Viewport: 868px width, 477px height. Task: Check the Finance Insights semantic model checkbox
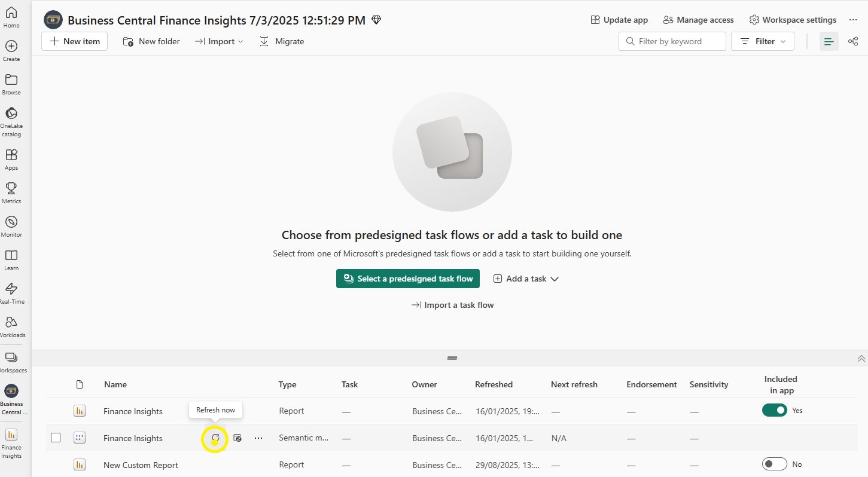click(56, 438)
